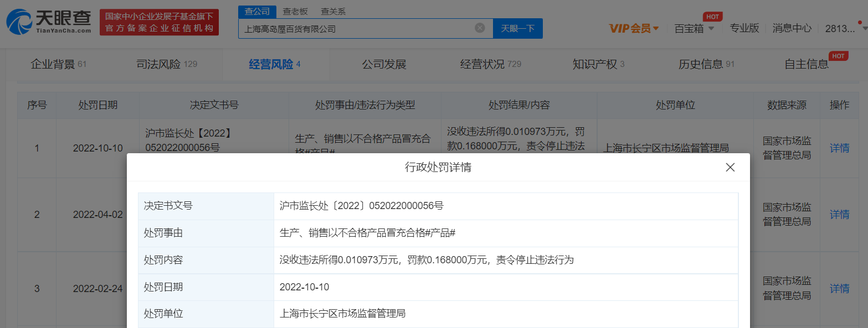Open the VIP会员 dropdown menu
This screenshot has width=868, height=328.
click(x=634, y=28)
